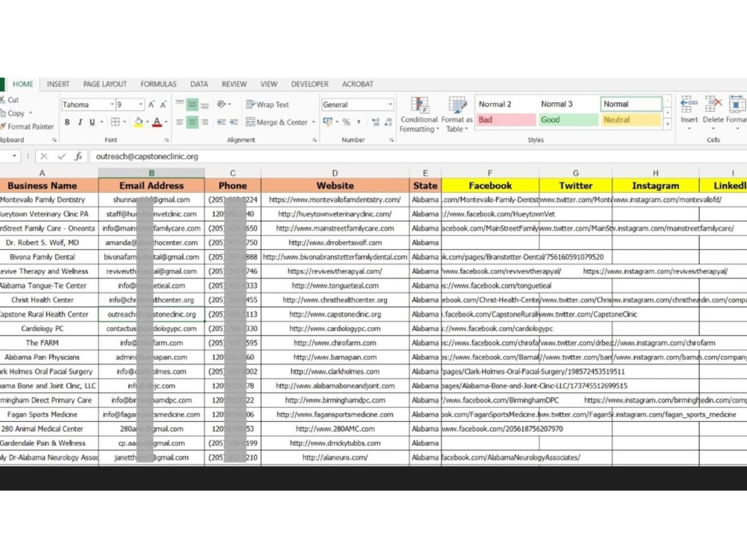This screenshot has width=747, height=560.
Task: Apply the Good cell style
Action: 568,120
